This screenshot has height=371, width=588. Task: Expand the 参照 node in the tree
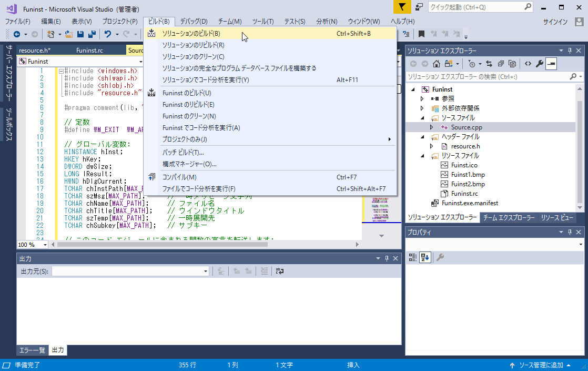pos(422,98)
